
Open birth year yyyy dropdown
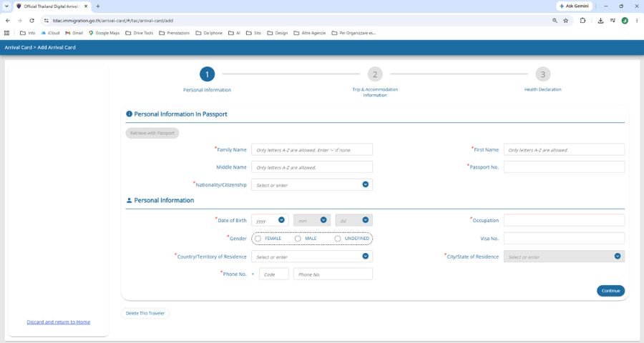click(x=270, y=220)
